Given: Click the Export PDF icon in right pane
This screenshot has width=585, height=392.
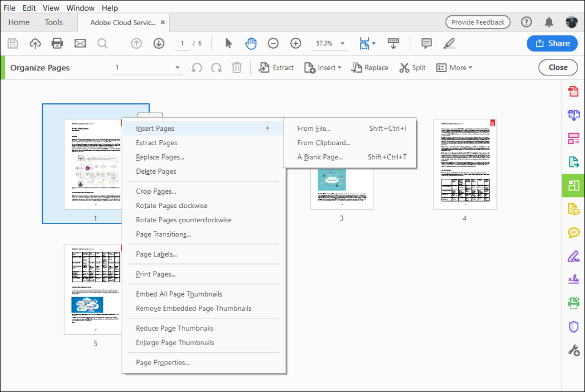Looking at the screenshot, I should (x=574, y=162).
